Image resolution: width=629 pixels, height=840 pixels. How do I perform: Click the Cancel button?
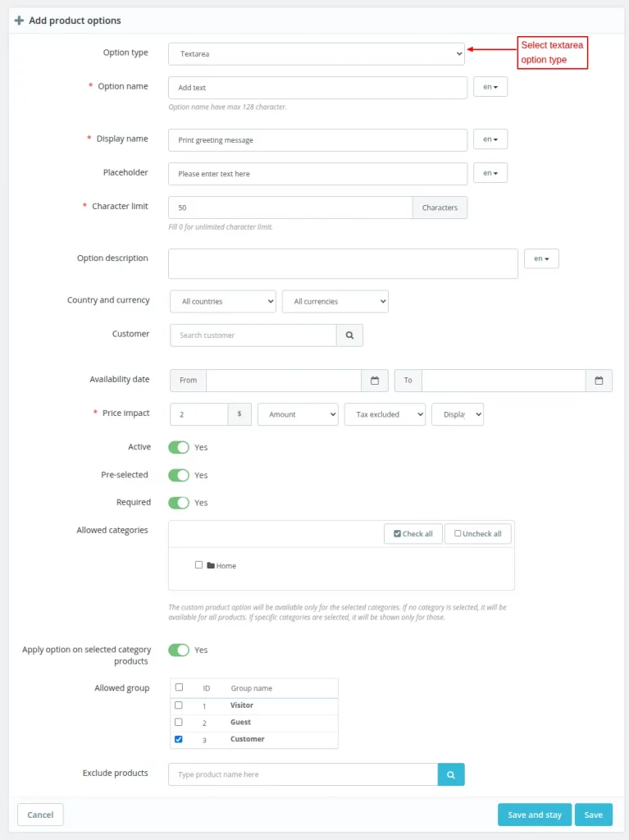click(x=40, y=815)
